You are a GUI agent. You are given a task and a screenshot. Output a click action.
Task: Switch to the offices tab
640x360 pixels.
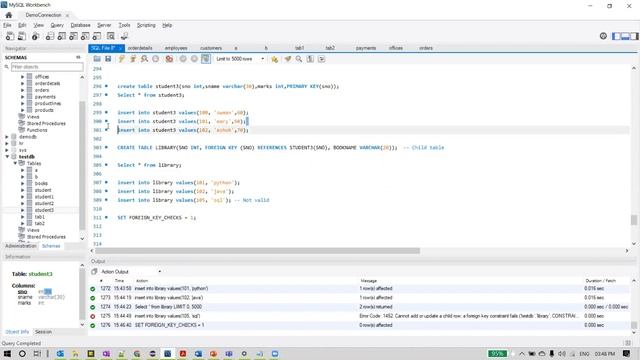point(396,48)
